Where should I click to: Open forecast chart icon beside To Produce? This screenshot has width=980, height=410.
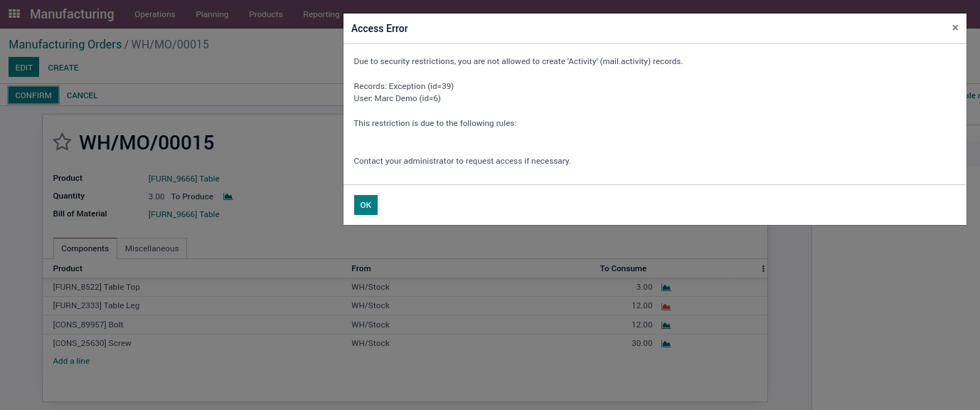click(228, 196)
